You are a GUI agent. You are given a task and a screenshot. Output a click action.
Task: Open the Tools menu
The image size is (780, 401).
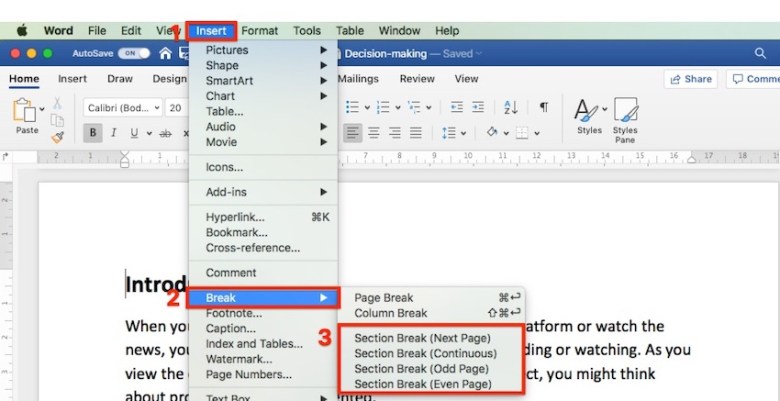(x=307, y=31)
